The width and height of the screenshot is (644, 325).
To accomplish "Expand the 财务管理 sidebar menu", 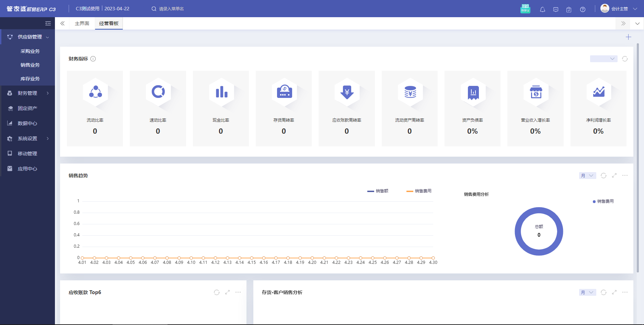I will pyautogui.click(x=27, y=93).
